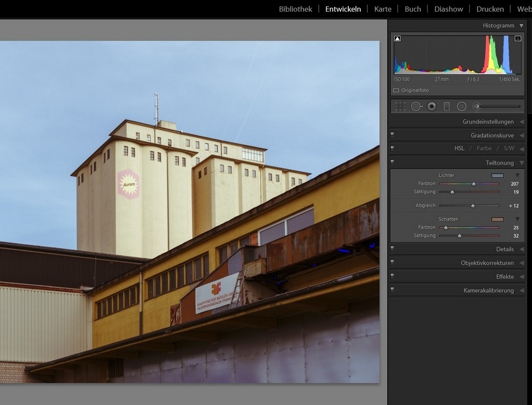Expand the Objektivkorrekturen panel
The width and height of the screenshot is (532, 405).
point(487,263)
